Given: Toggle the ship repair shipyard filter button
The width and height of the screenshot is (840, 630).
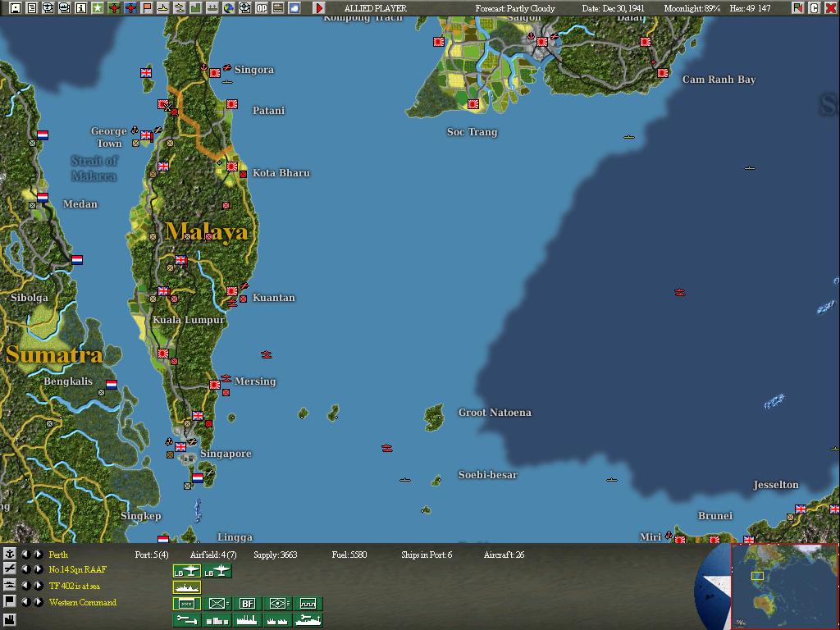Looking at the screenshot, I should (x=308, y=620).
